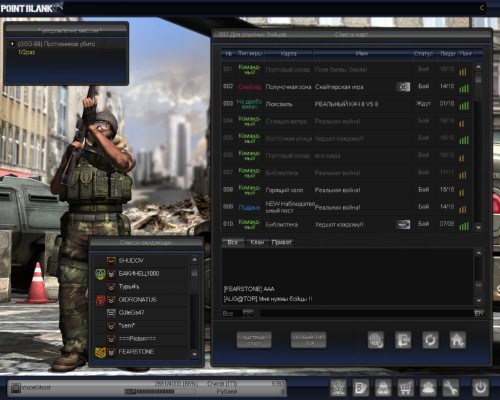Select room 009 Подрыв mode row

[347, 207]
